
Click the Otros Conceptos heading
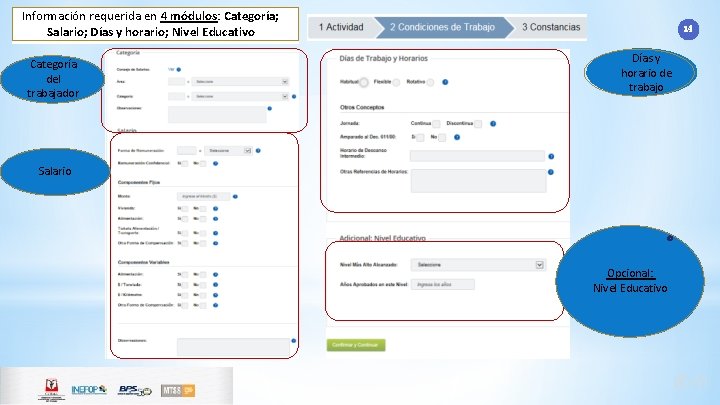pyautogui.click(x=362, y=107)
